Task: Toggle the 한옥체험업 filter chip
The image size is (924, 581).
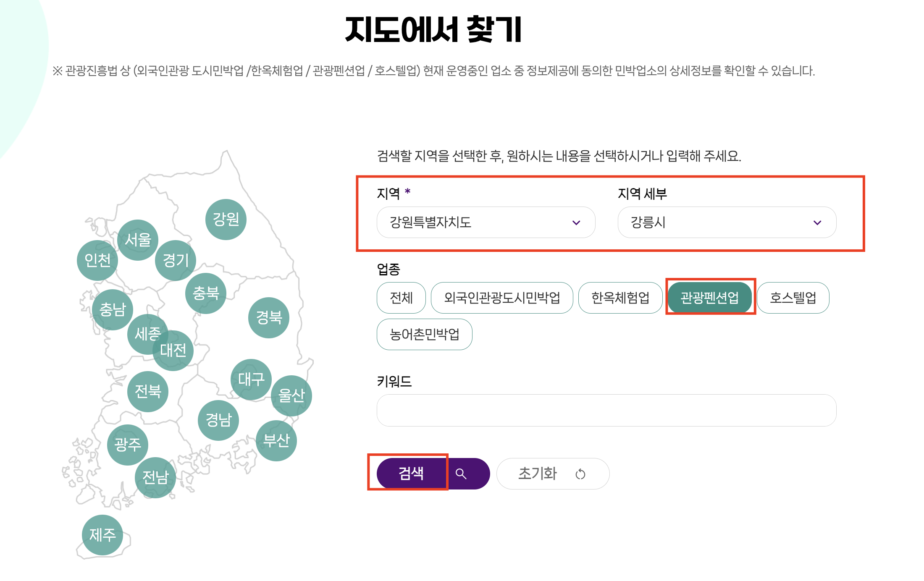Action: [620, 298]
